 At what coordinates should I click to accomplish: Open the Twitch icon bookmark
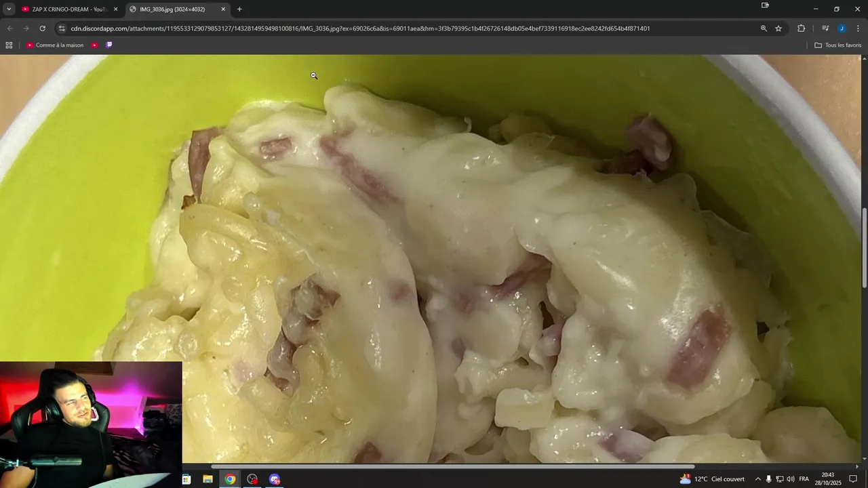[x=109, y=45]
